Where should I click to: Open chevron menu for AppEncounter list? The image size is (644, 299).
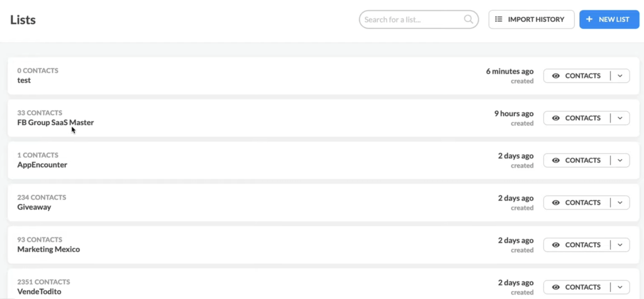tap(620, 160)
